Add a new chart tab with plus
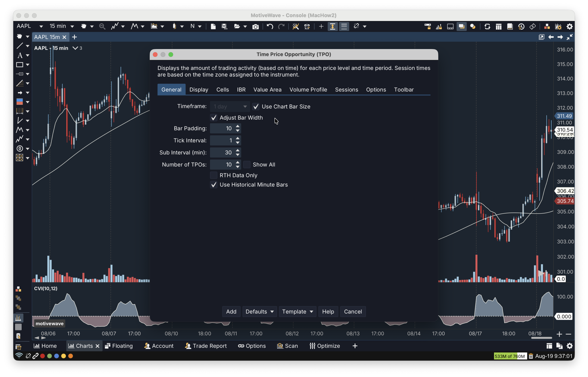 pyautogui.click(x=74, y=37)
